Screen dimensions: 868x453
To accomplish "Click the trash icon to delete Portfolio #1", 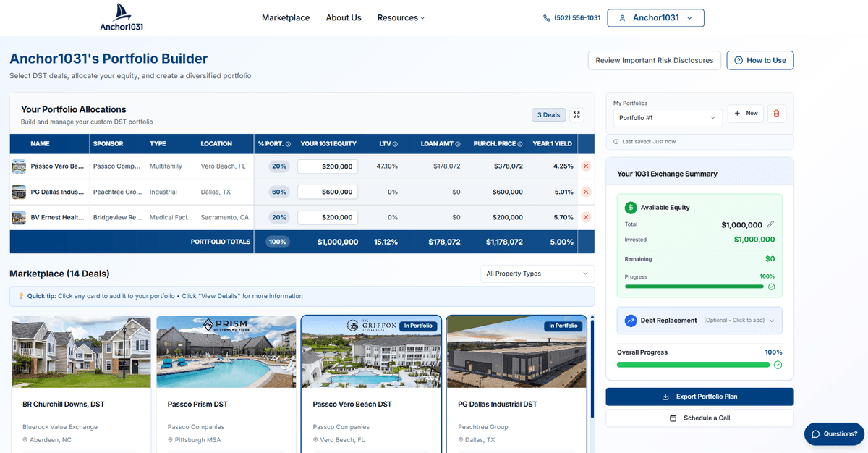I will pyautogui.click(x=777, y=114).
